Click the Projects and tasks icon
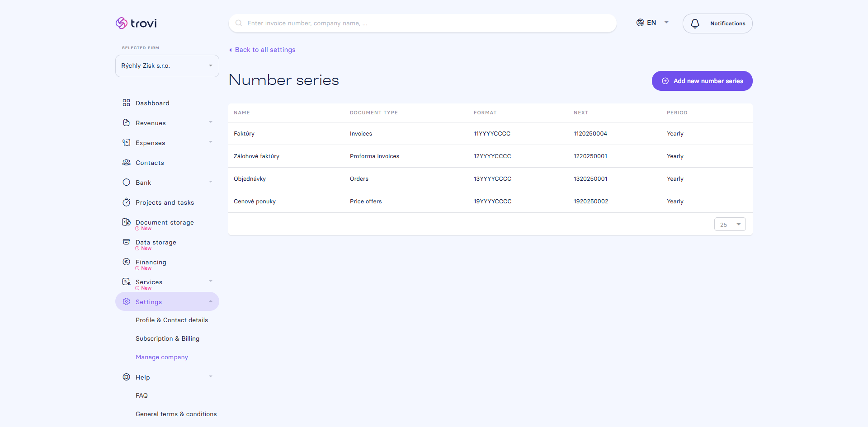Image resolution: width=868 pixels, height=427 pixels. point(126,202)
